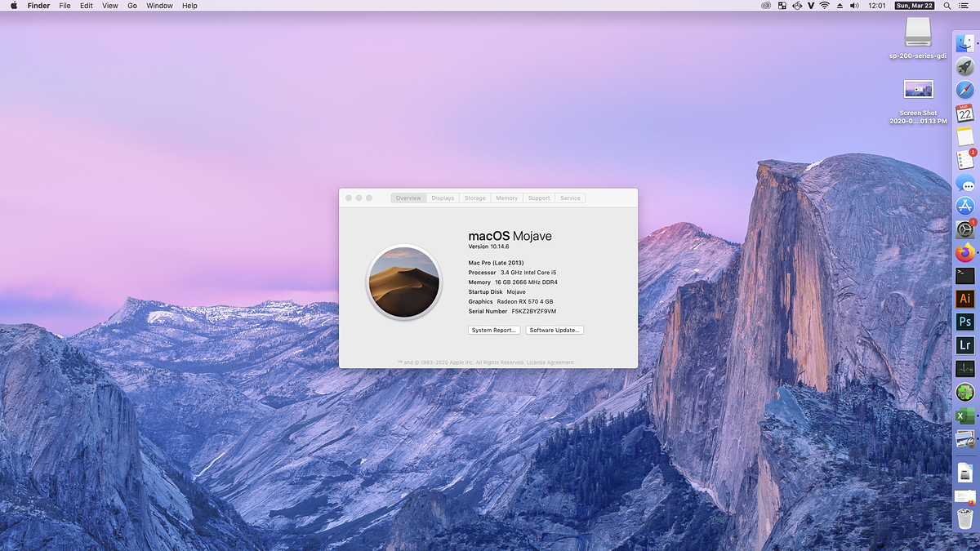
Task: Launch Safari from the Dock
Action: pos(965,91)
